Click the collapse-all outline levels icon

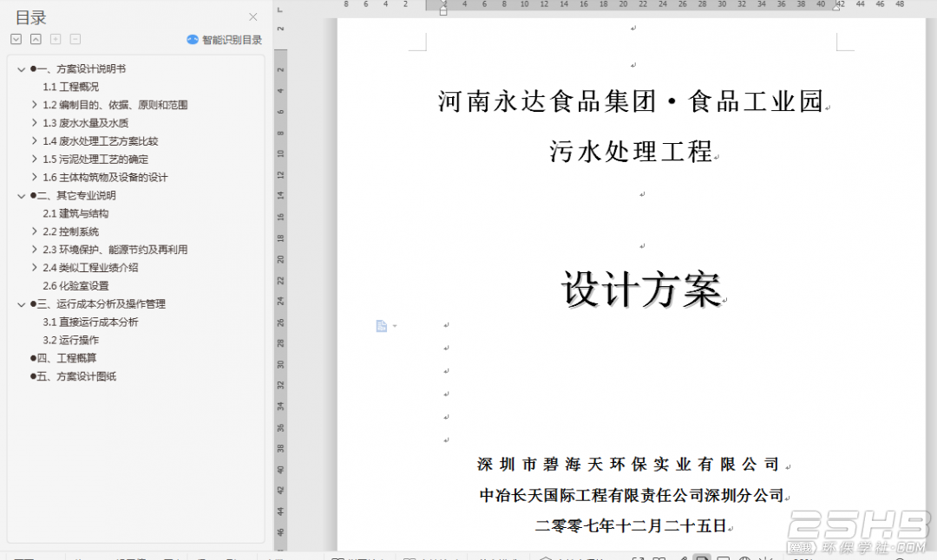36,39
